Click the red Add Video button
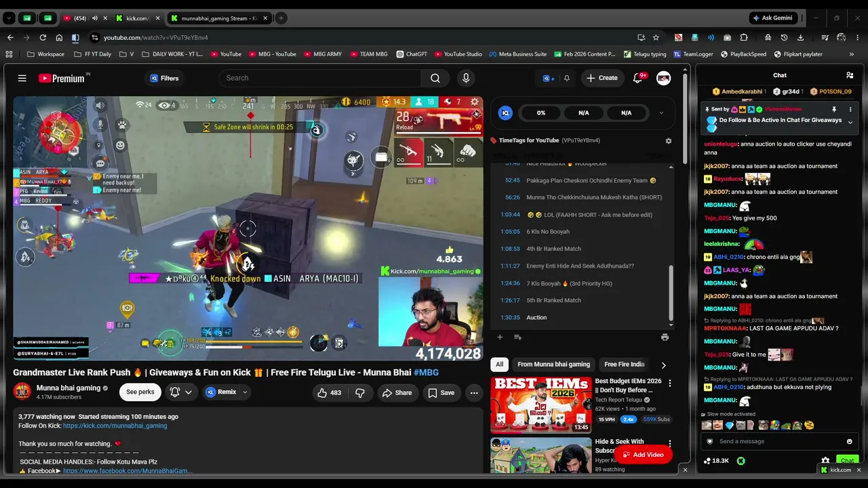Image resolution: width=868 pixels, height=488 pixels. tap(643, 455)
